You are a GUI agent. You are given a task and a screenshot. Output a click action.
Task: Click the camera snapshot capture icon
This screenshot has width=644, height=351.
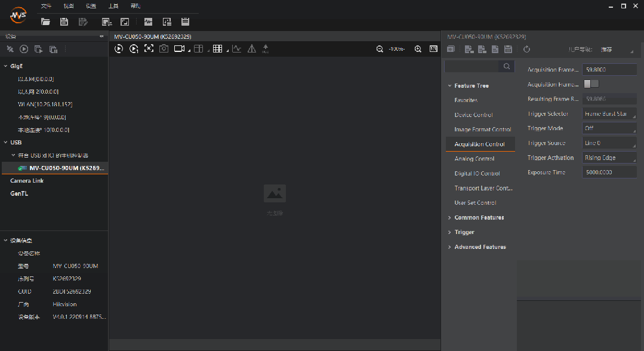point(164,49)
